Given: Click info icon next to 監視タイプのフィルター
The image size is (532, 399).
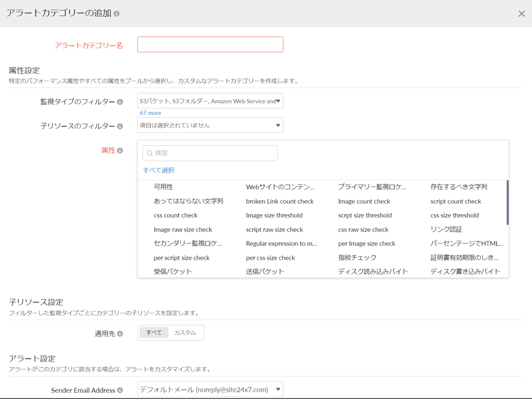Looking at the screenshot, I should pos(120,102).
